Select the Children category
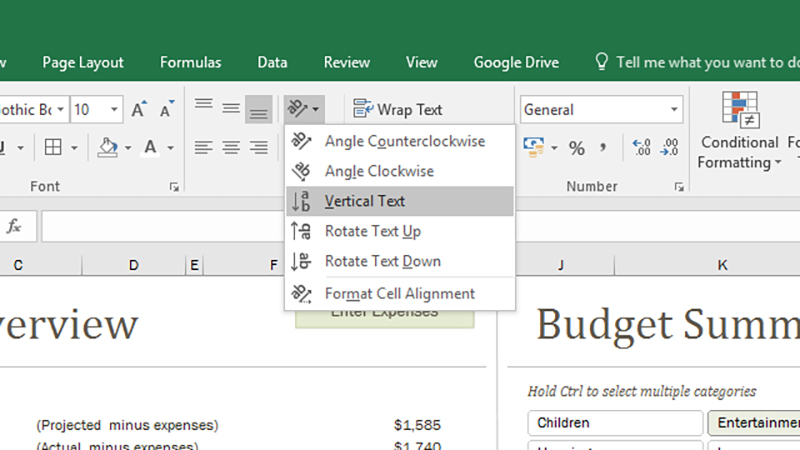Screen dimensions: 800x450 [x=615, y=423]
